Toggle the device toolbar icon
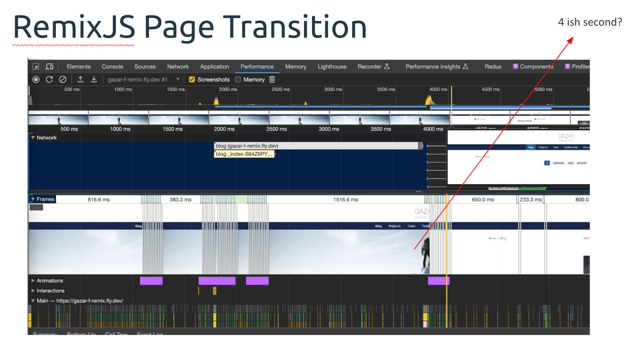 pyautogui.click(x=49, y=67)
